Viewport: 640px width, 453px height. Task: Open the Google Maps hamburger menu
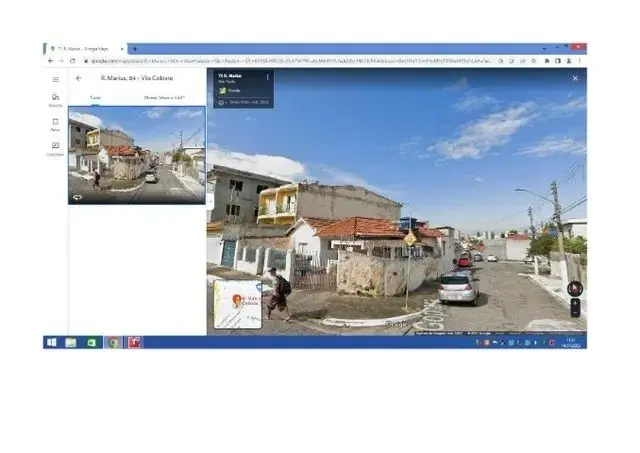point(55,78)
